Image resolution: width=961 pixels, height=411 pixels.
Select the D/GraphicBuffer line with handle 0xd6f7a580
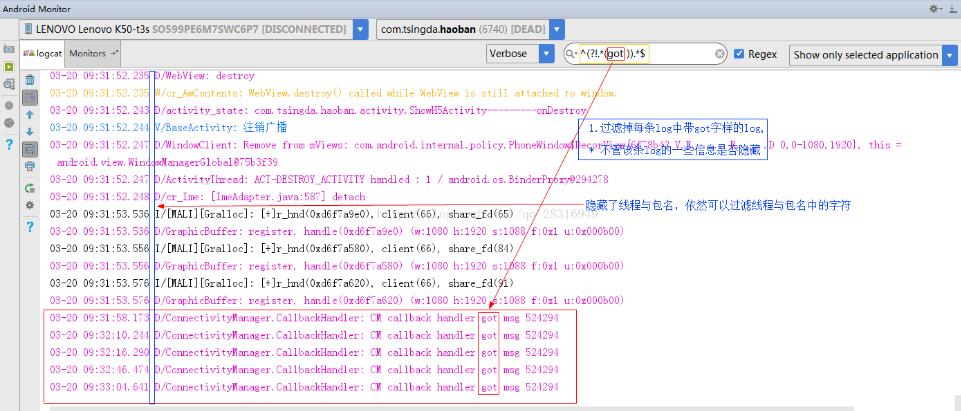[336, 266]
